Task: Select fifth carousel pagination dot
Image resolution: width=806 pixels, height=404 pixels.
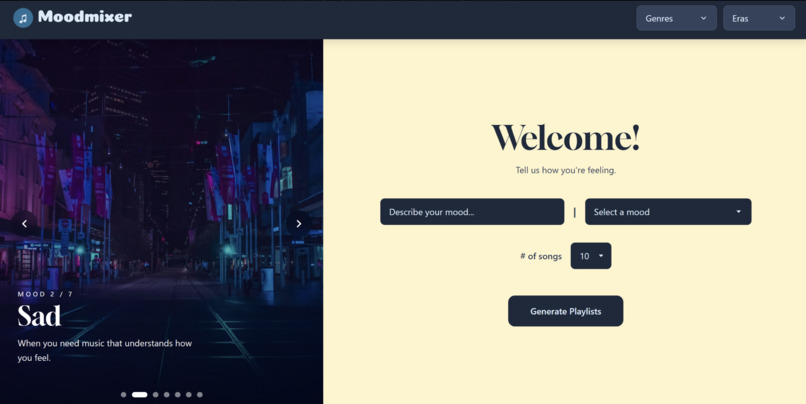Action: tap(178, 395)
